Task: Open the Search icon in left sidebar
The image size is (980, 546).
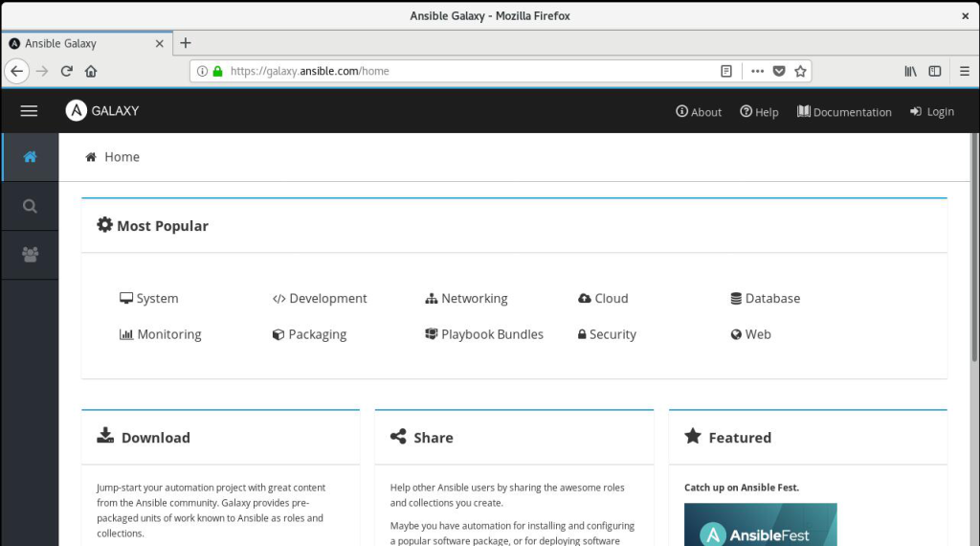Action: (x=30, y=206)
